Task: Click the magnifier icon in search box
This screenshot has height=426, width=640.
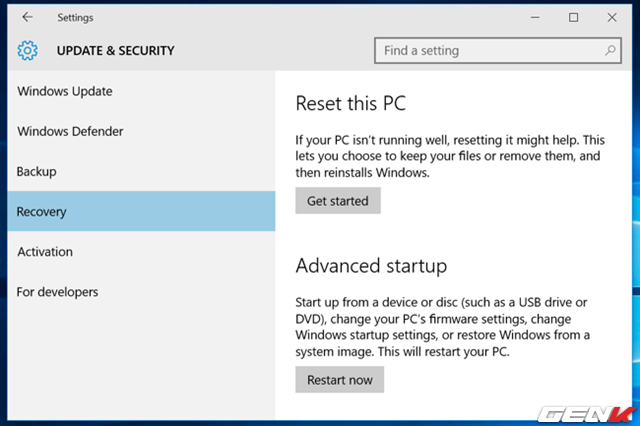Action: coord(610,50)
